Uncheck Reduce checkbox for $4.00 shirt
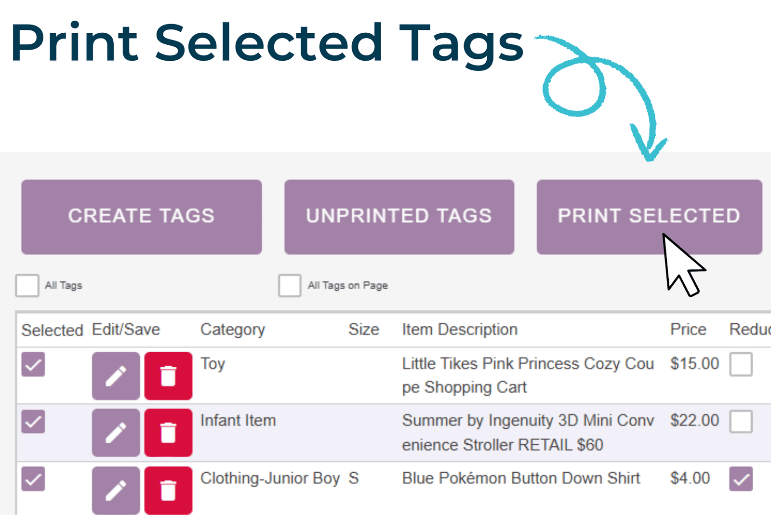Viewport: 771px width, 532px height. (x=741, y=479)
